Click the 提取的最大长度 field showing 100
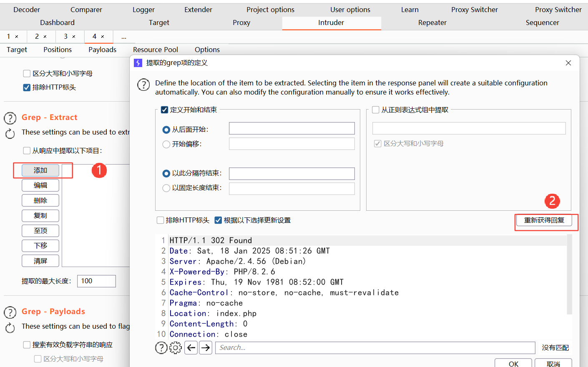The image size is (588, 367). click(96, 281)
